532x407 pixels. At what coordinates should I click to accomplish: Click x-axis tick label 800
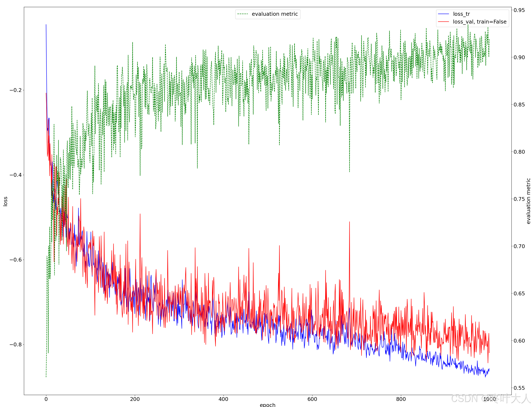401,399
